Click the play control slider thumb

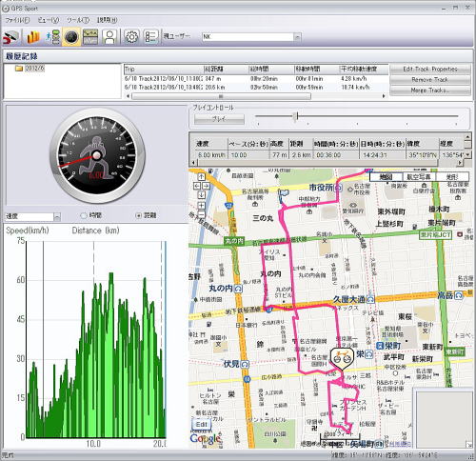click(x=296, y=116)
